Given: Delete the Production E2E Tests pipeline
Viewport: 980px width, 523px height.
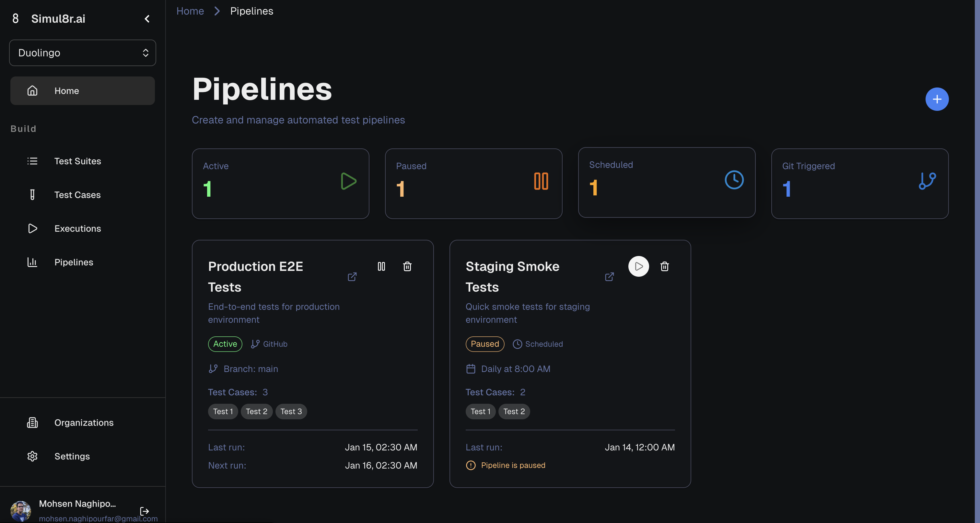Looking at the screenshot, I should coord(407,266).
